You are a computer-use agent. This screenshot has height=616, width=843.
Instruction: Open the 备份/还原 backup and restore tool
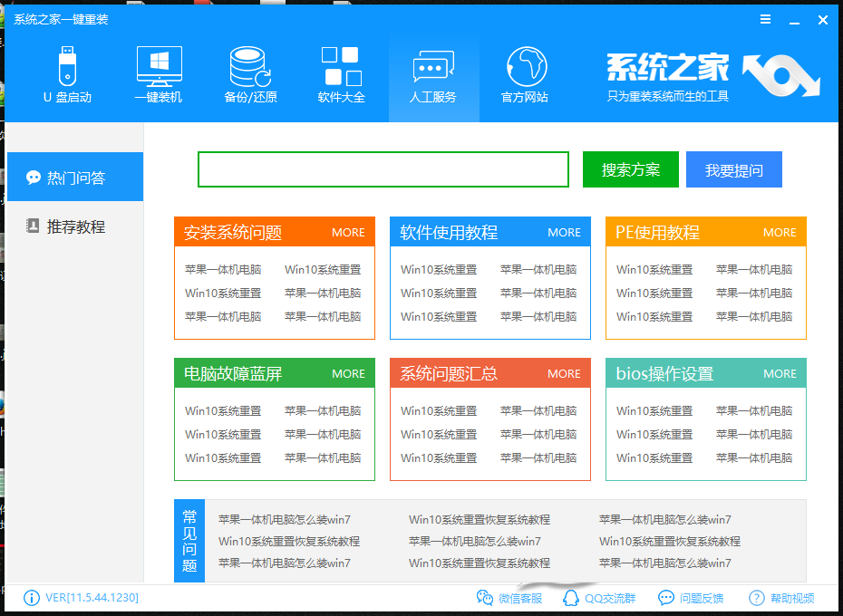coord(249,72)
